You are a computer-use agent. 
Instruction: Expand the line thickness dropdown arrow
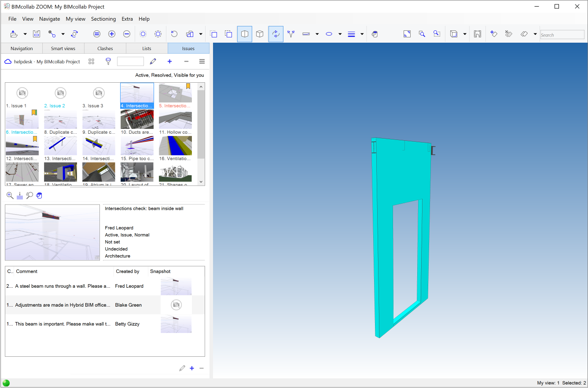click(362, 34)
